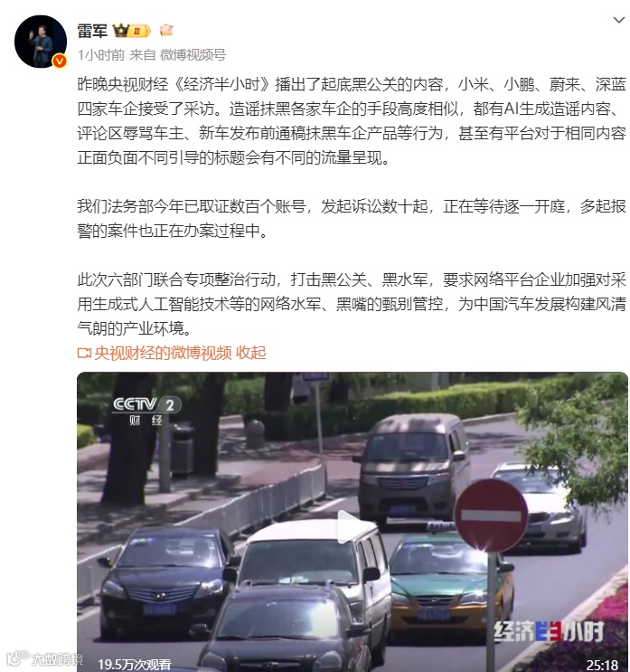
Task: Collapse the post with 收起
Action: (x=251, y=353)
